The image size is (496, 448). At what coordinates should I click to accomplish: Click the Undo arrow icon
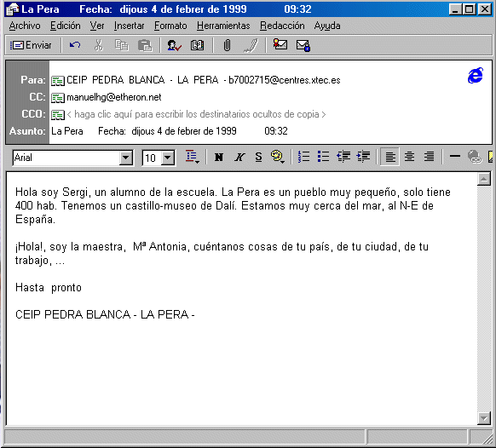[x=75, y=45]
